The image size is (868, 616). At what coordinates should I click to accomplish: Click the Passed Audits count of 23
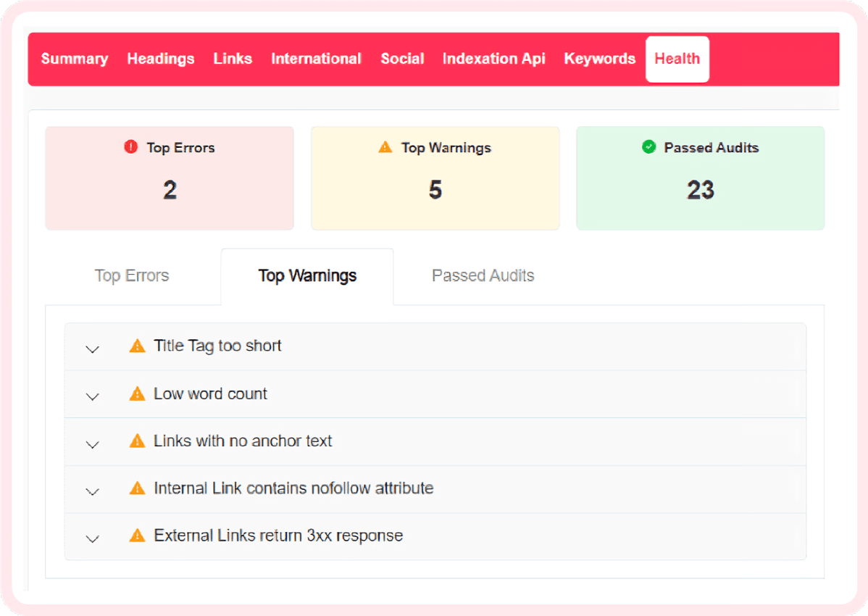(x=700, y=190)
